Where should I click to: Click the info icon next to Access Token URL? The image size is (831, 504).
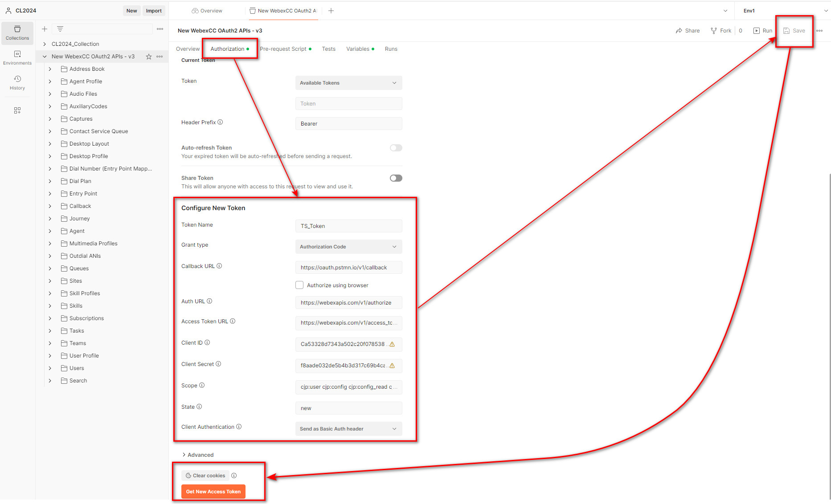coord(233,321)
